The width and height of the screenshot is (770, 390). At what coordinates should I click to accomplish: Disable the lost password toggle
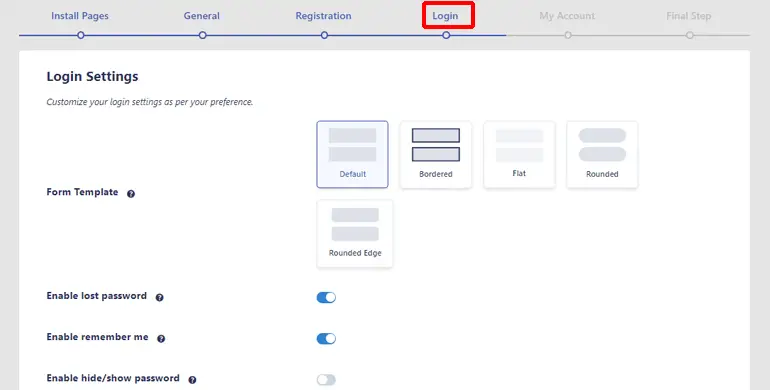tap(326, 297)
